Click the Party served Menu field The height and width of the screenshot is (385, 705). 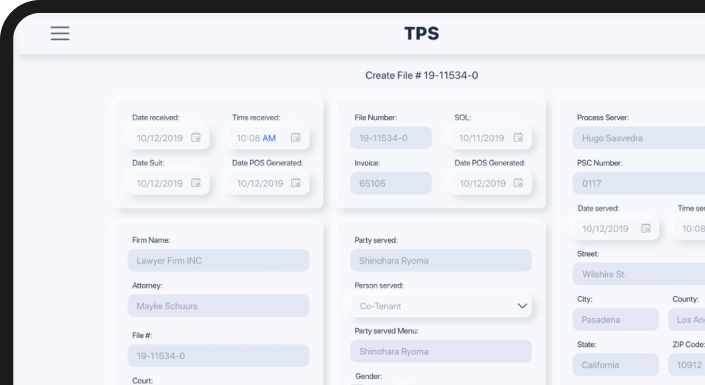coord(441,351)
